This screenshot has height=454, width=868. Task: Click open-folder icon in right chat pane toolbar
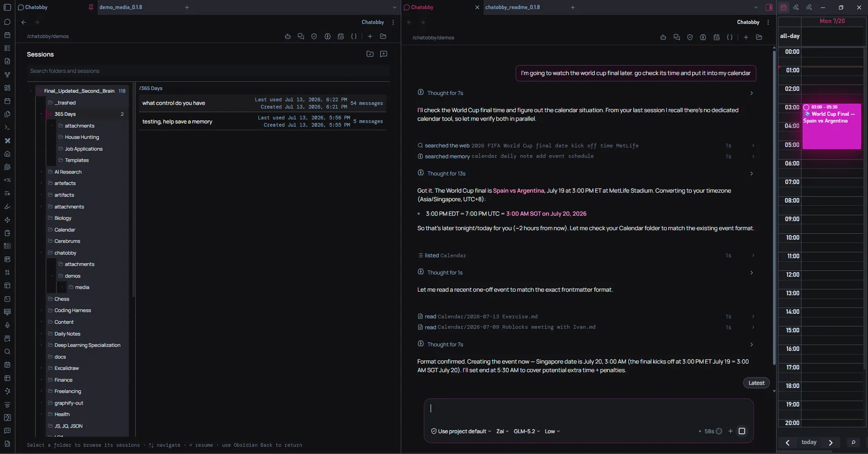759,38
